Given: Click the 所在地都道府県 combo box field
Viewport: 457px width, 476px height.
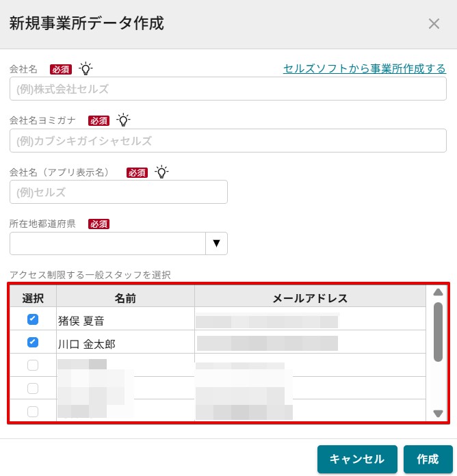Looking at the screenshot, I should [118, 243].
